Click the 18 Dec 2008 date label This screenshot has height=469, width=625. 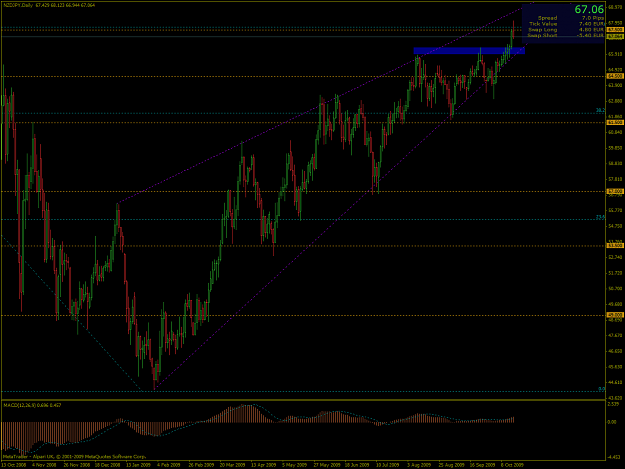click(x=107, y=465)
